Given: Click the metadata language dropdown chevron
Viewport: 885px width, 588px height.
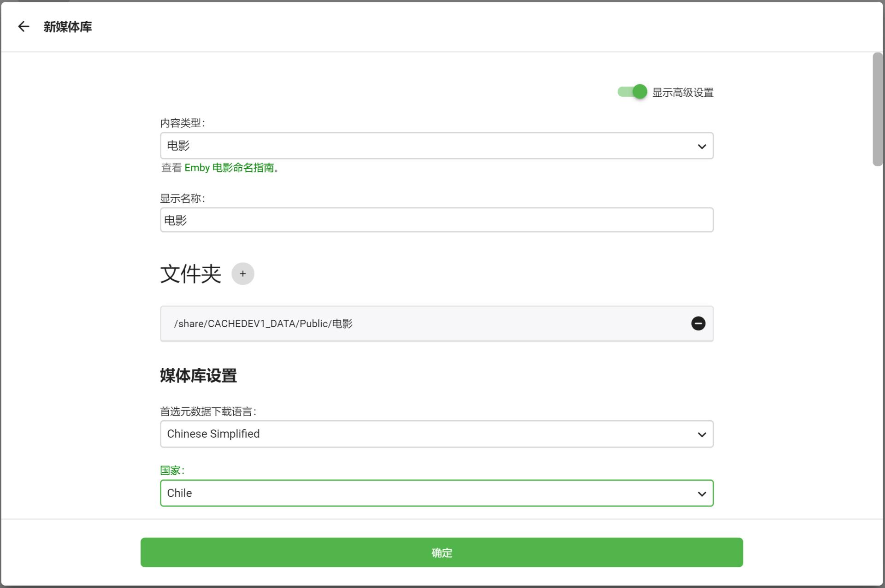Looking at the screenshot, I should tap(702, 434).
